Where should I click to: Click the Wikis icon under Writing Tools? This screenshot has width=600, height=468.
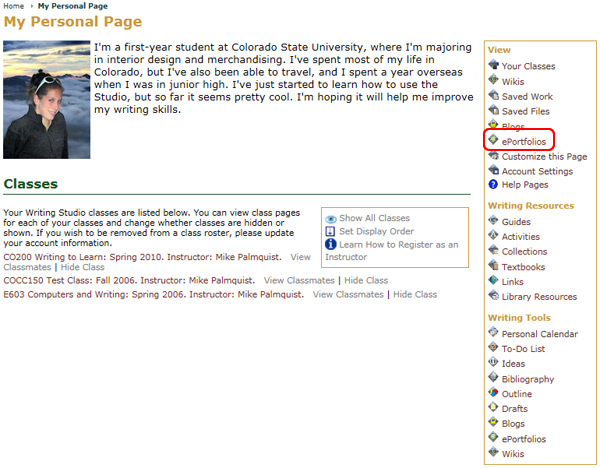494,452
